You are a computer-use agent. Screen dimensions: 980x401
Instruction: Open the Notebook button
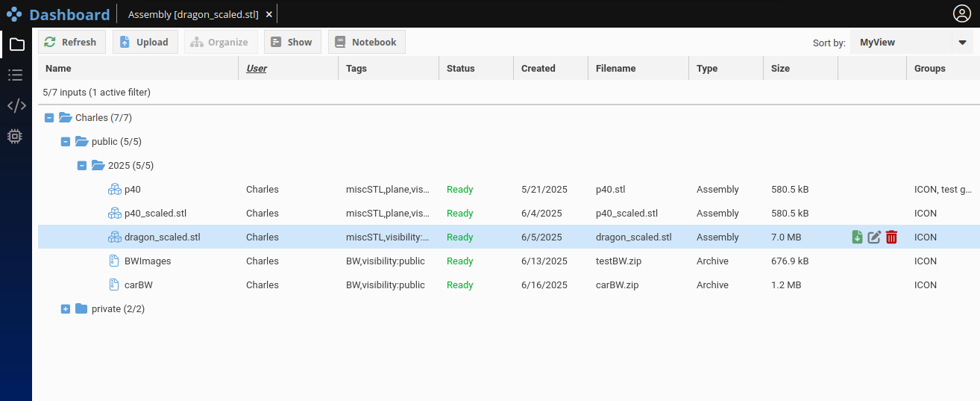366,43
